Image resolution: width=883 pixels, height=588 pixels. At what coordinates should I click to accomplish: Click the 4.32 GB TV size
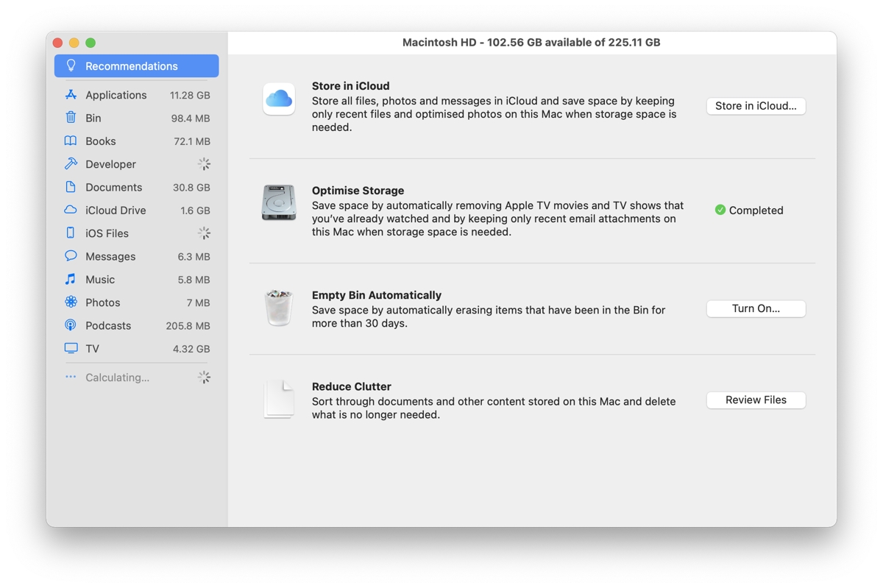[x=191, y=348]
